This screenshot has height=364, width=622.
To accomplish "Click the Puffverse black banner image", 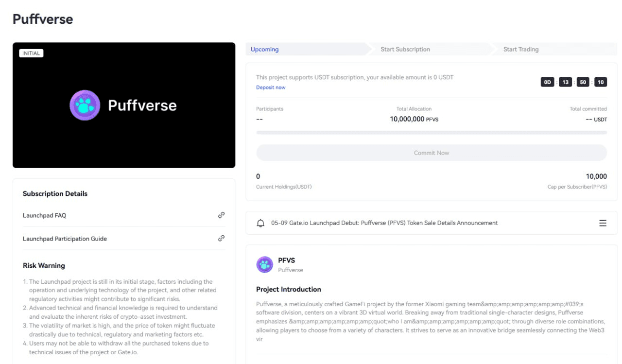I will [x=124, y=105].
